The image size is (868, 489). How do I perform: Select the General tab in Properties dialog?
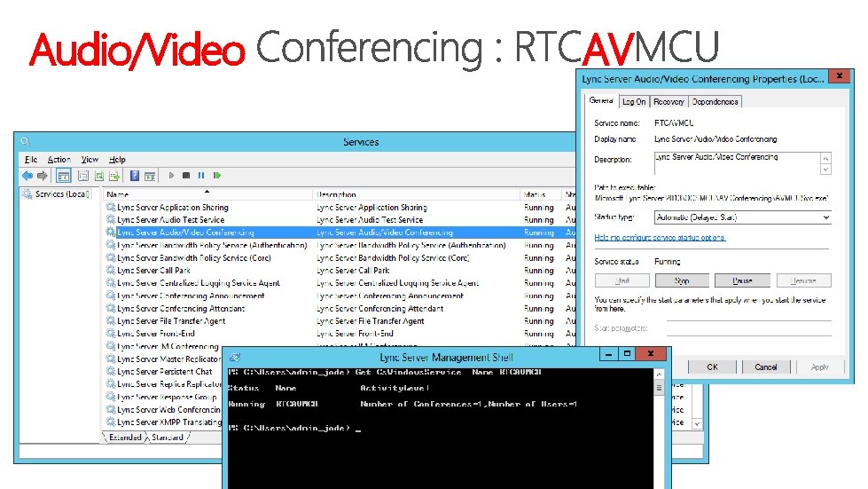tap(601, 101)
